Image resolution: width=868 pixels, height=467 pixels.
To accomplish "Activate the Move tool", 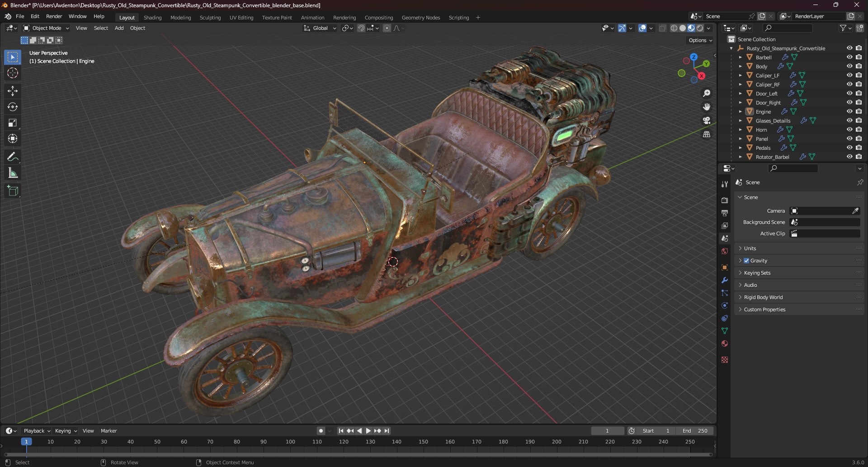I will point(13,91).
